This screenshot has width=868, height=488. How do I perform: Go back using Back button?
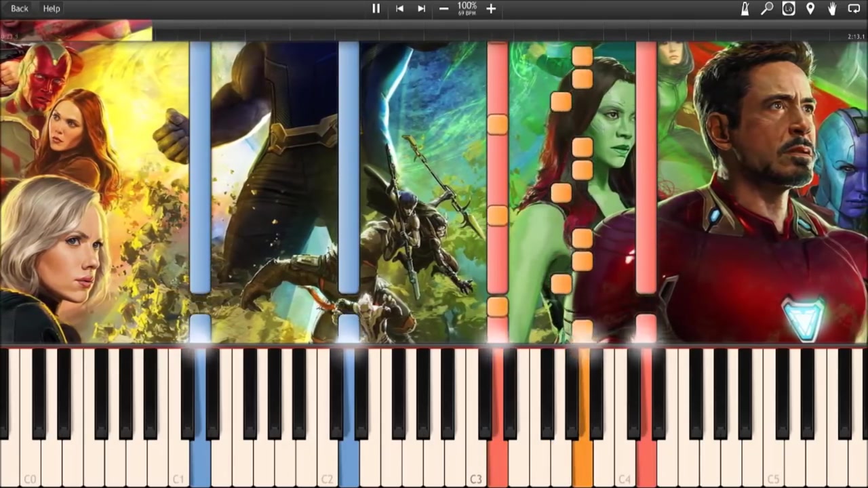(20, 9)
